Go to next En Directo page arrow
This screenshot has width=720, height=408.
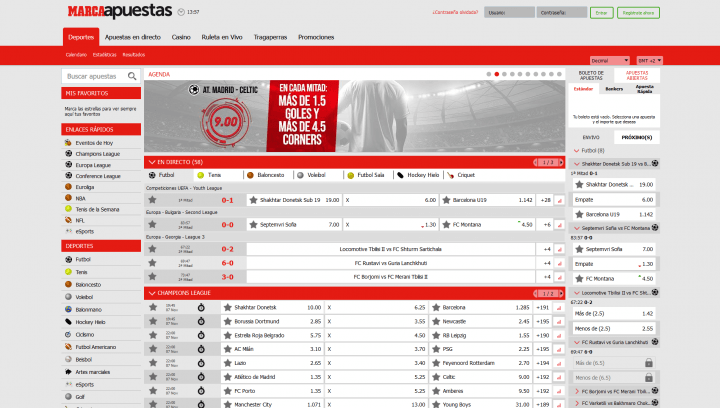point(561,162)
